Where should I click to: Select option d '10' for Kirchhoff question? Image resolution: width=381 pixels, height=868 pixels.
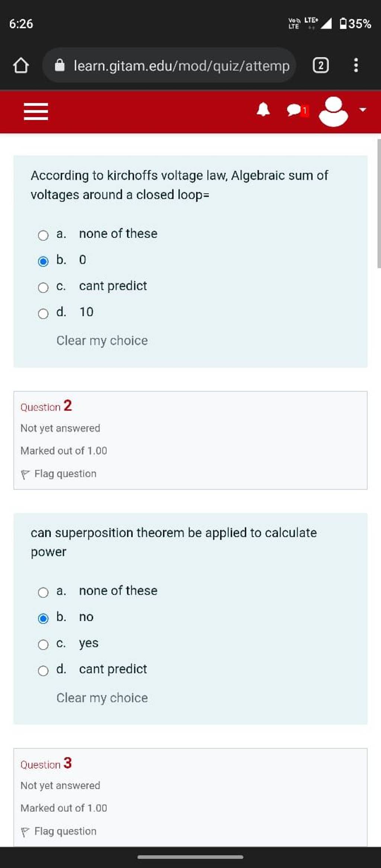coord(43,313)
